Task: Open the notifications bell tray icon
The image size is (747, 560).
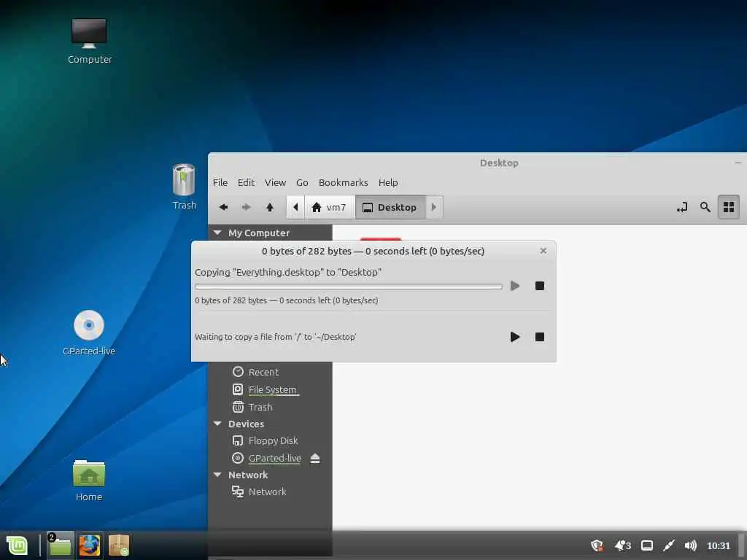Action: click(x=623, y=545)
